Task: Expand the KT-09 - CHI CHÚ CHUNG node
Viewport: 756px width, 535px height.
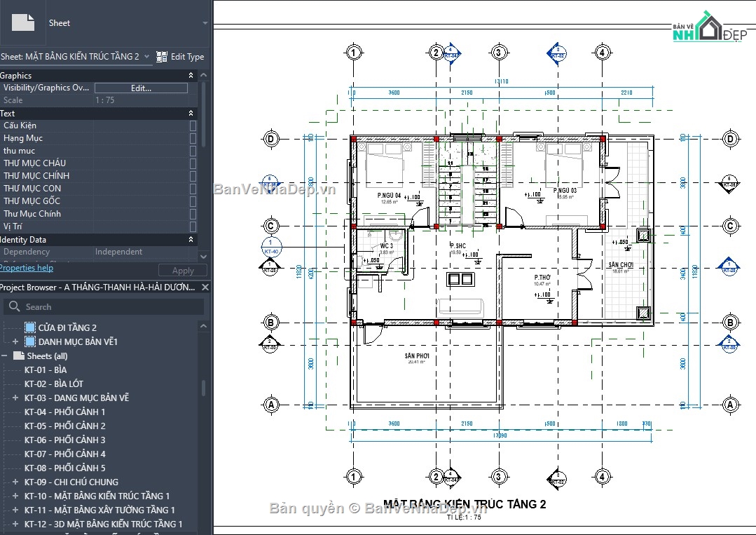Action: point(15,482)
